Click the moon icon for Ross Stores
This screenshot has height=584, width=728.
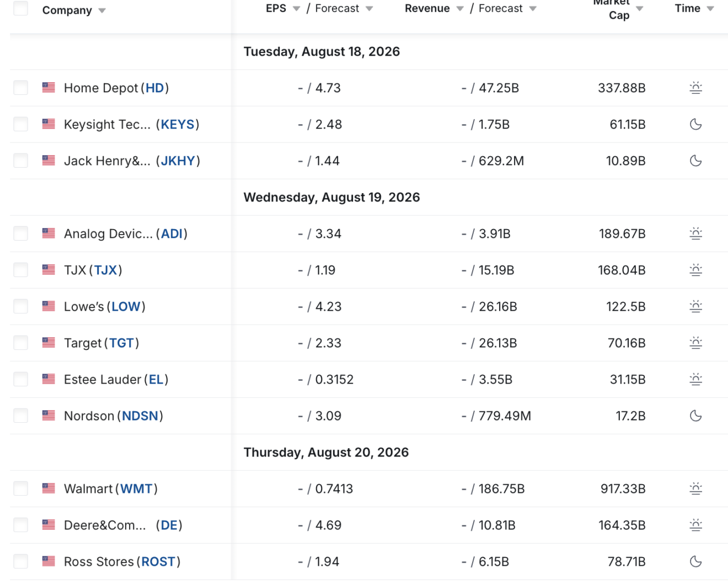[x=695, y=561]
